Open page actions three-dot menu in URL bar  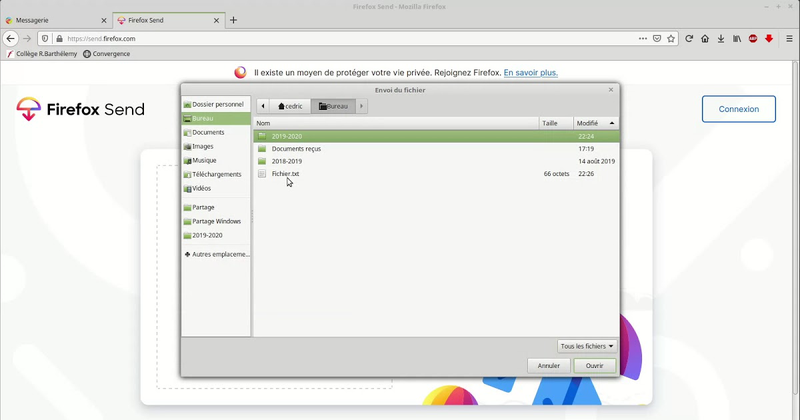point(642,39)
